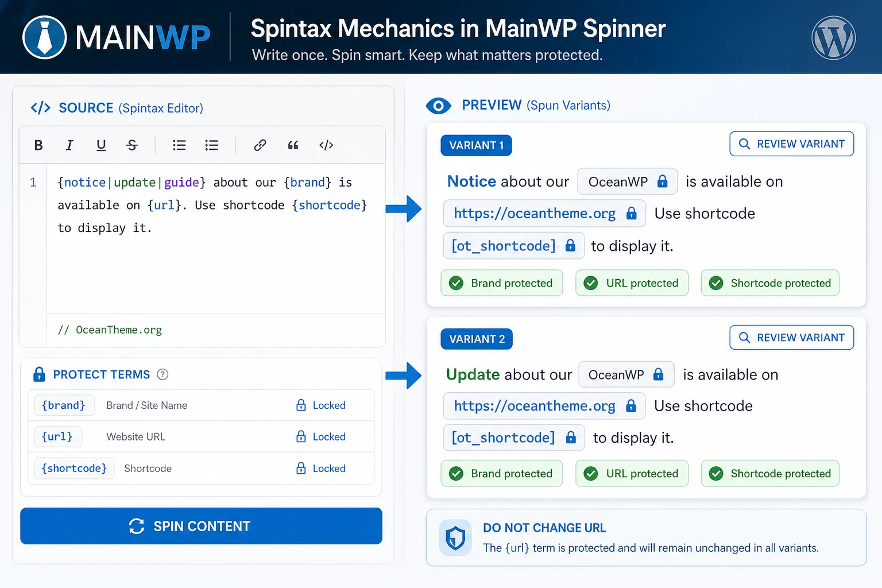
Task: Click the Preview eye icon
Action: [438, 106]
